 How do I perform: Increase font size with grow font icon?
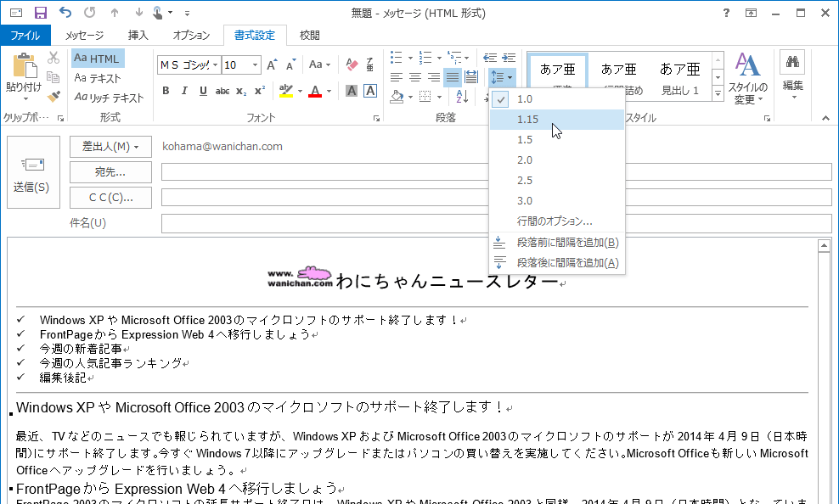point(272,65)
